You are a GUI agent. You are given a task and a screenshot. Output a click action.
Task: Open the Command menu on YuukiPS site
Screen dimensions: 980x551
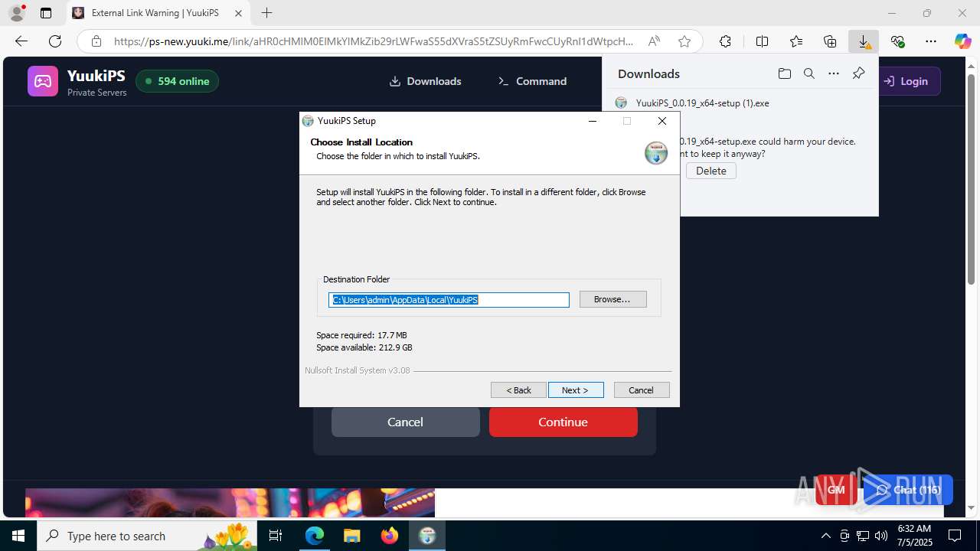tap(532, 81)
